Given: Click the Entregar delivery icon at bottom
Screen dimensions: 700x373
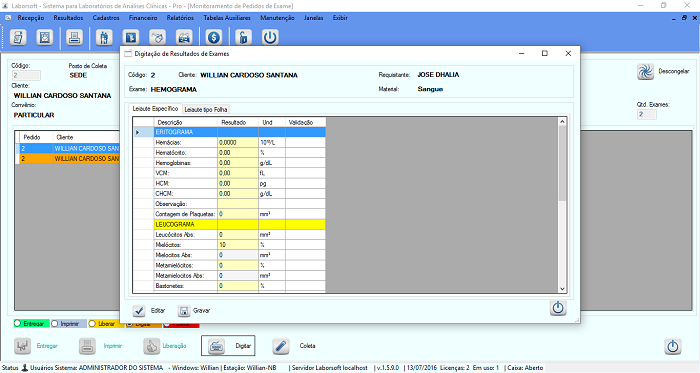Looking at the screenshot, I should coord(22,346).
